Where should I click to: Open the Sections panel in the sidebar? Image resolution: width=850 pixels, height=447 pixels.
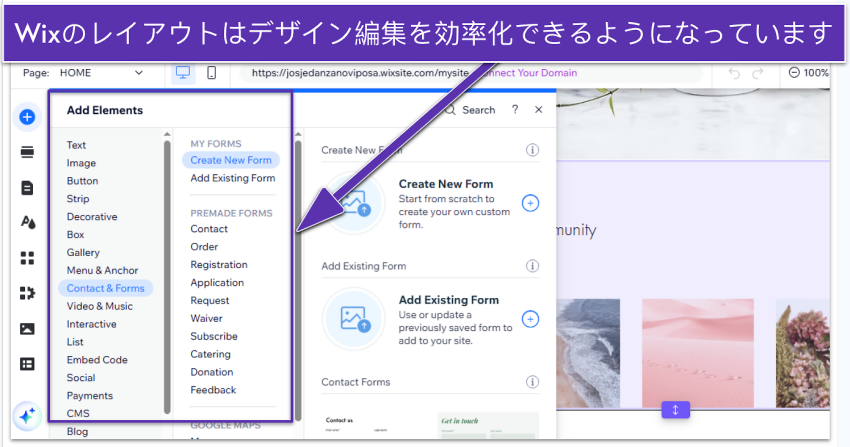(x=27, y=152)
